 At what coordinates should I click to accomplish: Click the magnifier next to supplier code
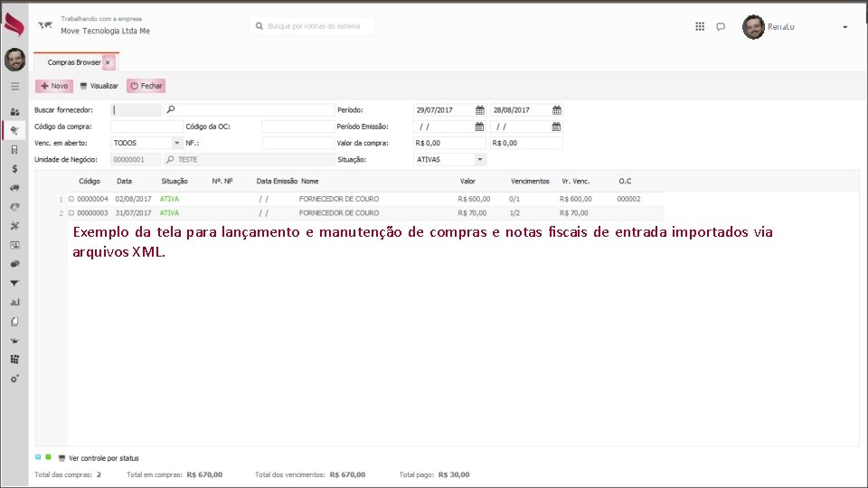pyautogui.click(x=171, y=109)
